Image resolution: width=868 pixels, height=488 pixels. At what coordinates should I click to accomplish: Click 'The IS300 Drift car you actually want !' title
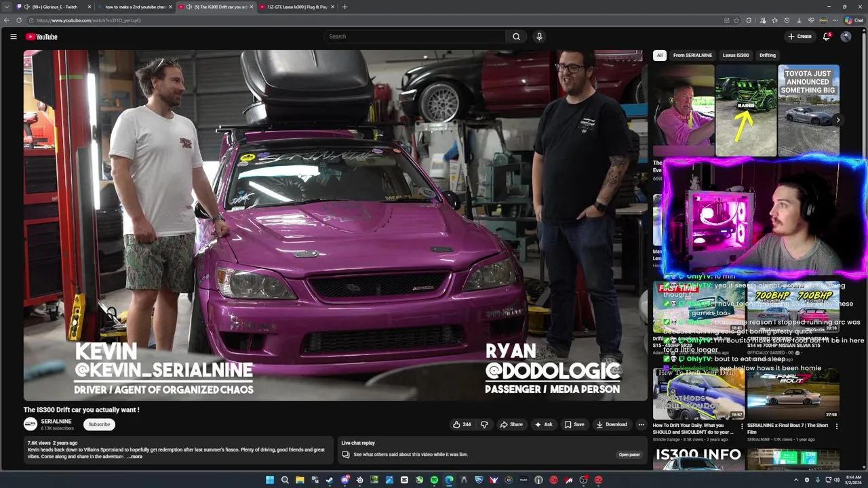81,410
